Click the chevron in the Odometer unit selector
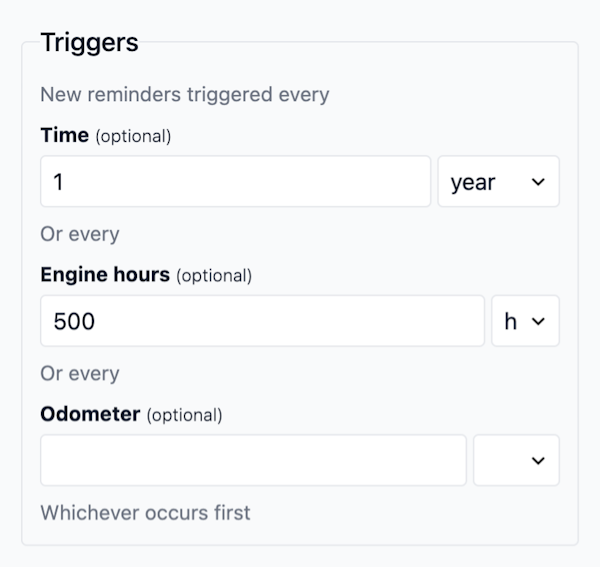600x567 pixels. pos(538,460)
